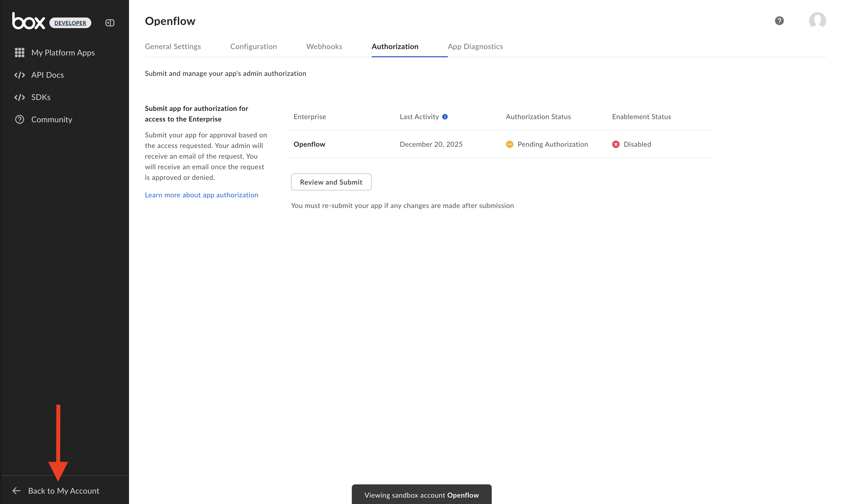Click the Community help-circle icon
The image size is (841, 504).
tap(19, 120)
